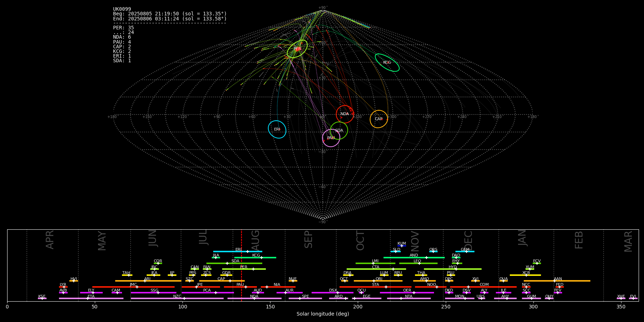Click the orange CAP bar in the timeline
The width and height of the screenshot is (644, 322).
[x=222, y=281]
